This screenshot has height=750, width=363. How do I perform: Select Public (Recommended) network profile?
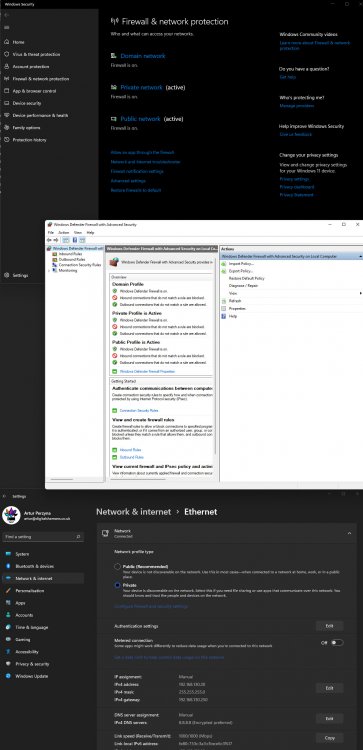pyautogui.click(x=118, y=567)
